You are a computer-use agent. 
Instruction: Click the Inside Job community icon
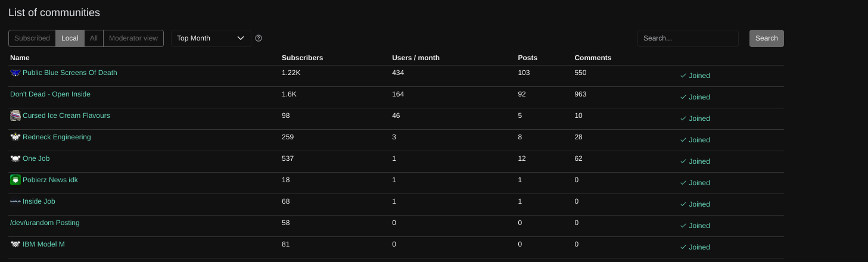tap(15, 201)
